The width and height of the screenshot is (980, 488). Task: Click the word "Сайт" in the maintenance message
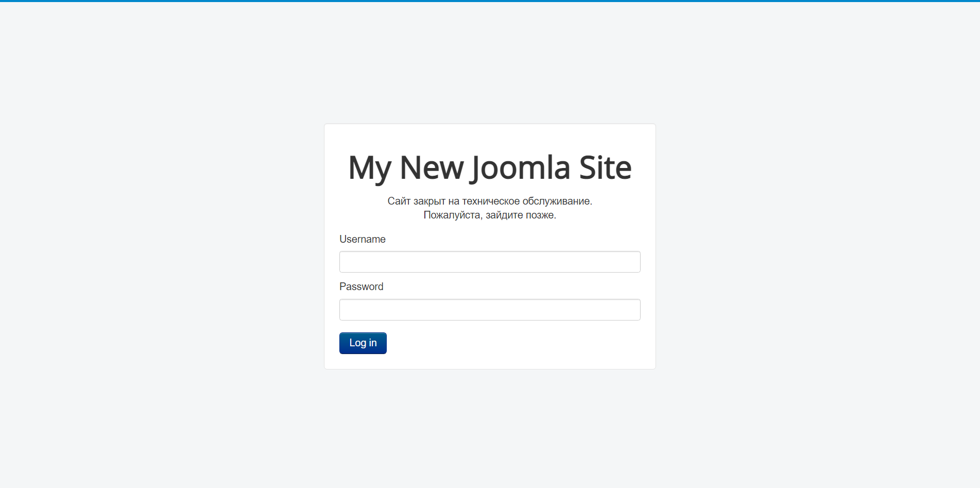399,201
